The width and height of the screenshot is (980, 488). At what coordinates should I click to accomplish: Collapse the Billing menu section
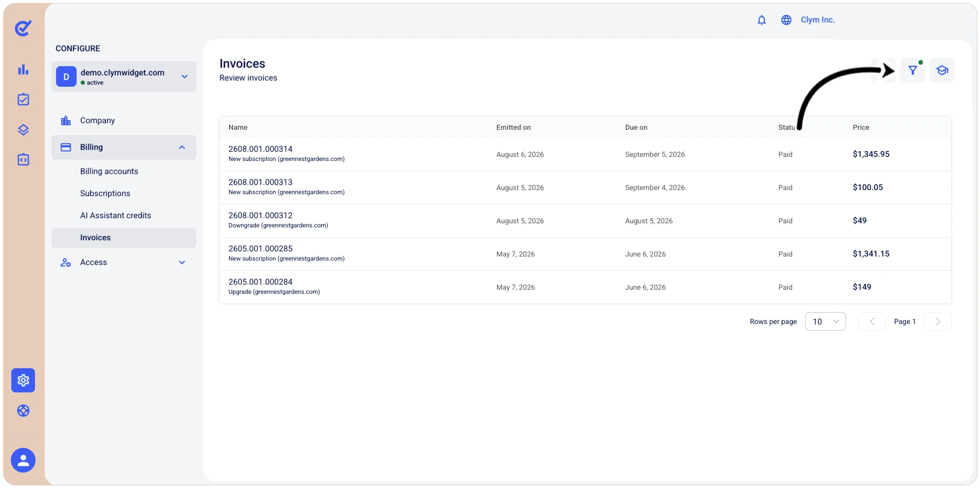[124, 147]
